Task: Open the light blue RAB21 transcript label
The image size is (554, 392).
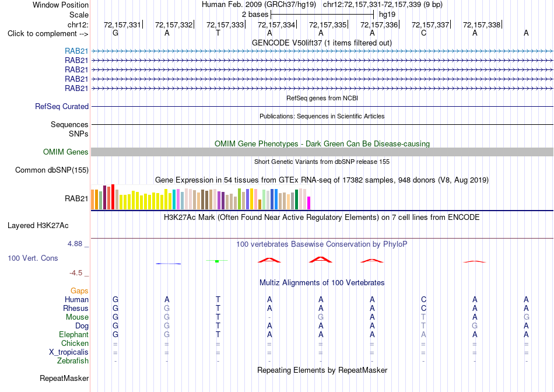Action: [x=76, y=51]
